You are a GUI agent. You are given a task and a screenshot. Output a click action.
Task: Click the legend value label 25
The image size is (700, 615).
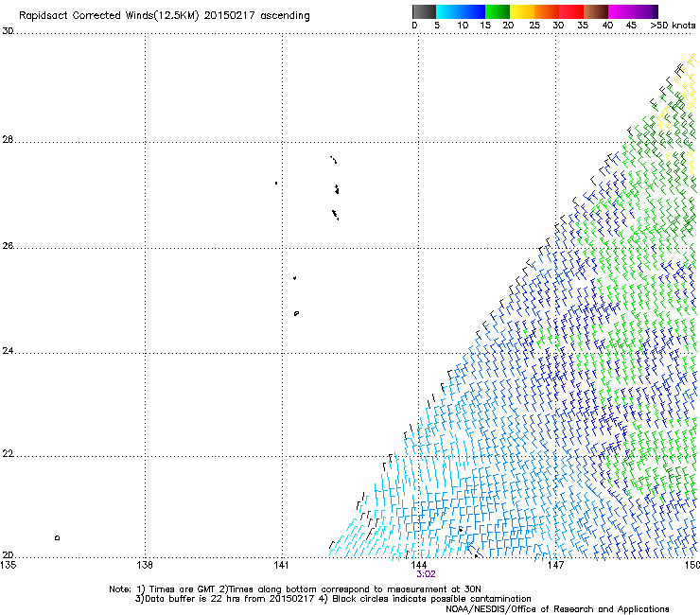tap(534, 26)
